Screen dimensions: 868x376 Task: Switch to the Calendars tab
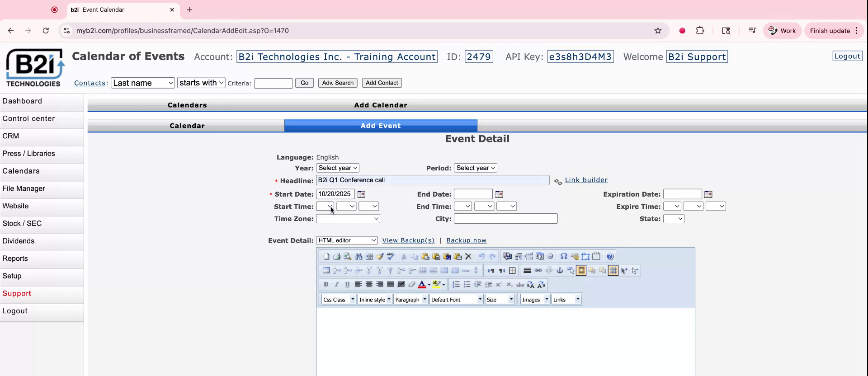[x=187, y=105]
